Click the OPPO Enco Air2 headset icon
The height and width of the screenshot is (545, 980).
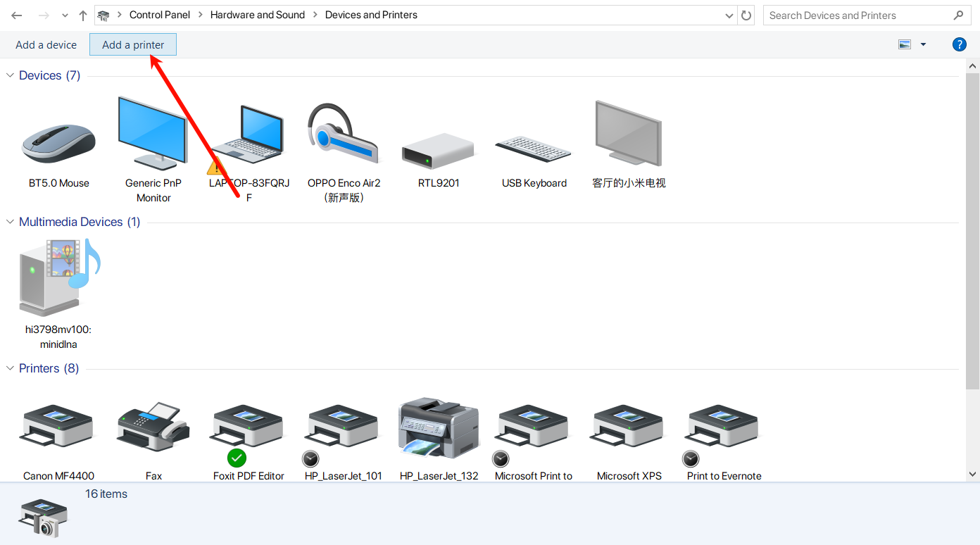344,135
